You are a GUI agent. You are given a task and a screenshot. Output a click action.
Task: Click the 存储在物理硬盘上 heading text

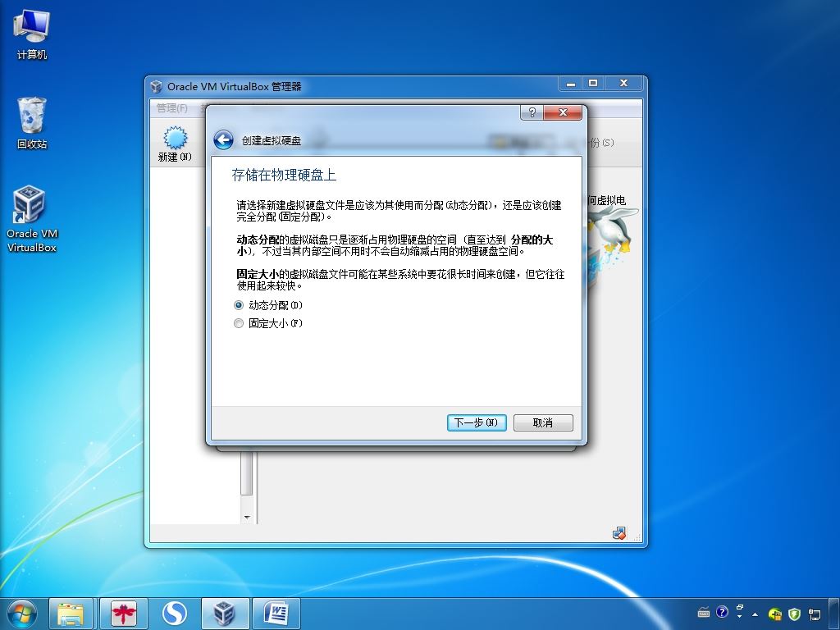(x=284, y=176)
